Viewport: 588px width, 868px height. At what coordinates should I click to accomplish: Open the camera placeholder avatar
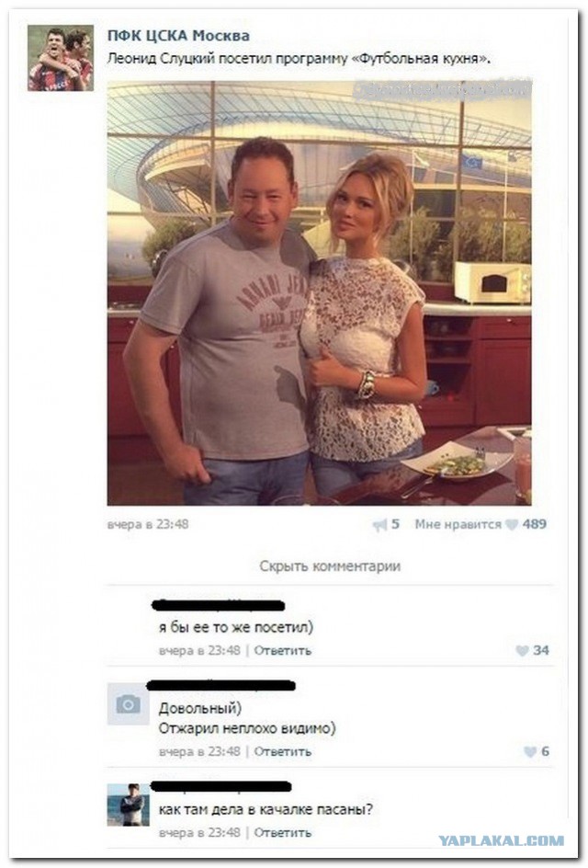tap(128, 704)
